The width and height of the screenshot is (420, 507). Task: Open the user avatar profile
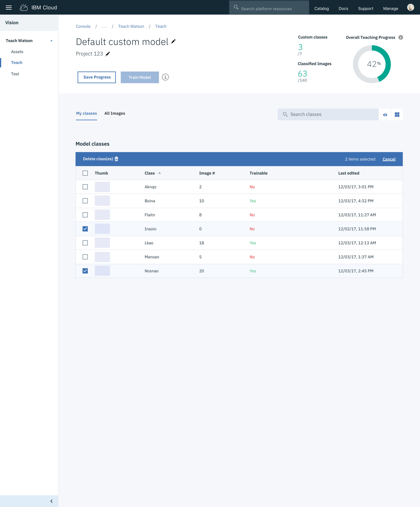(x=410, y=8)
